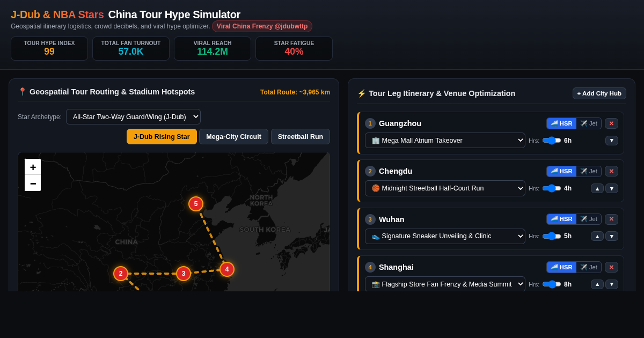Click the Star Fatigue card
This screenshot has width=644, height=338.
pyautogui.click(x=294, y=48)
